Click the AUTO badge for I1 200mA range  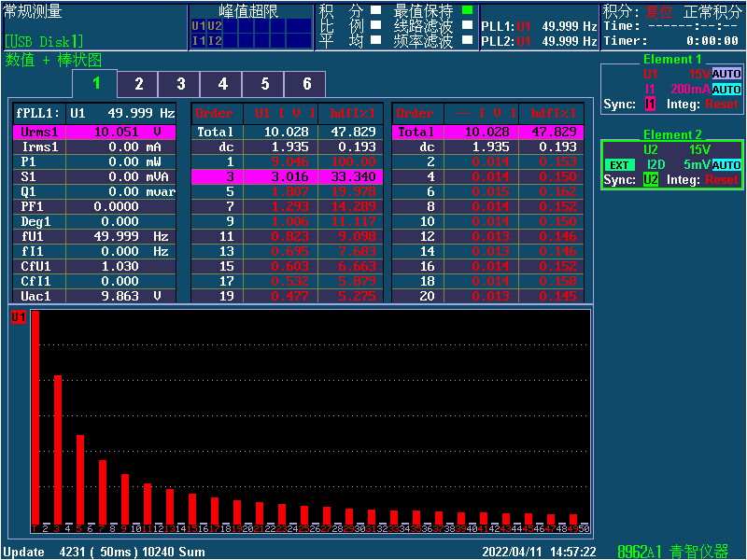point(726,89)
